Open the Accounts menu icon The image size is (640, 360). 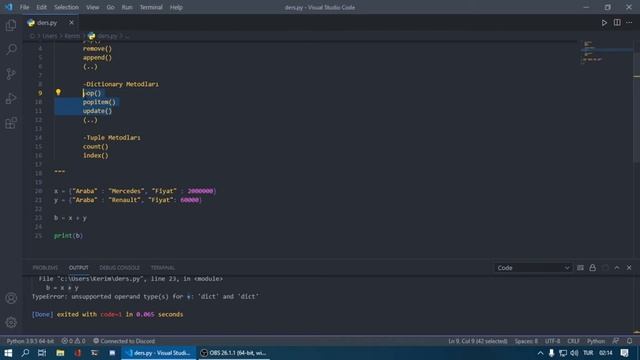click(x=11, y=298)
